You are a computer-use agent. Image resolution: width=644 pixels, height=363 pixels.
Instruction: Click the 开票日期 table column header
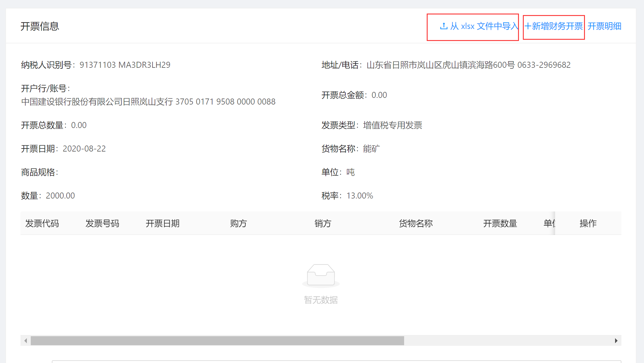(163, 223)
